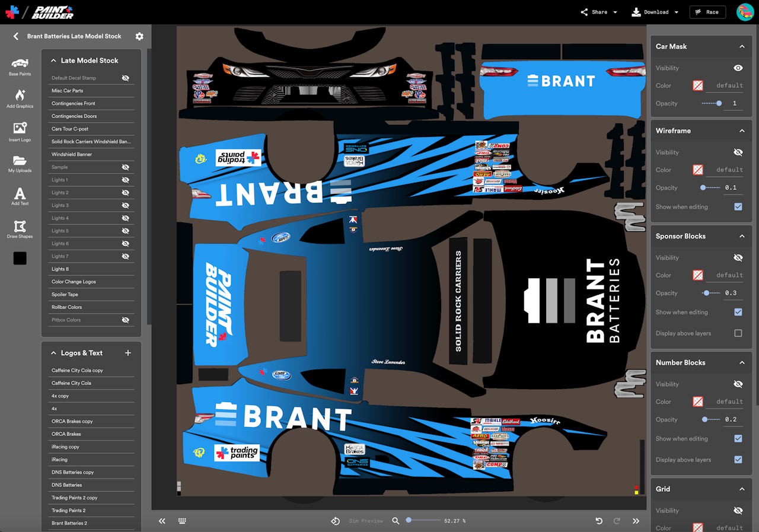Image resolution: width=759 pixels, height=532 pixels.
Task: Click the Sim Preview label
Action: coord(366,521)
